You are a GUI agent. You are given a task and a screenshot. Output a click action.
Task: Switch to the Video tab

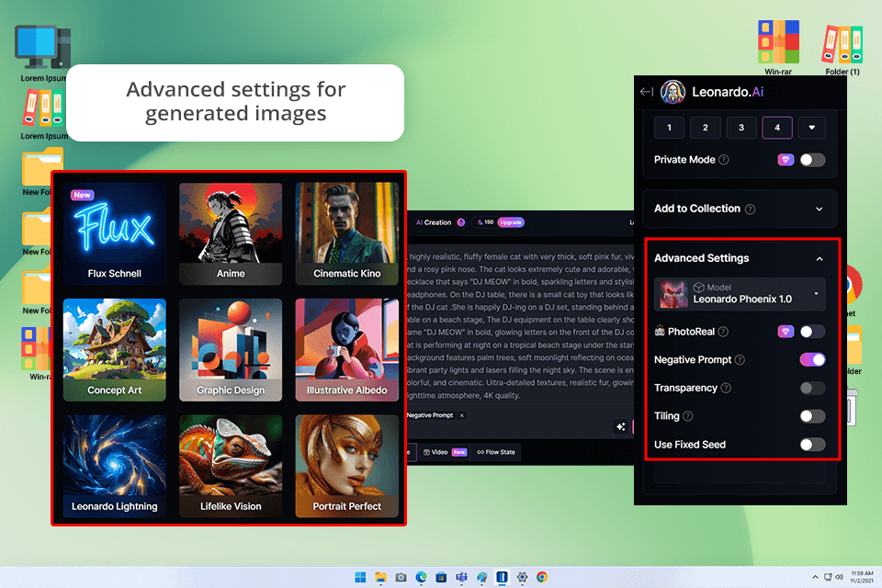point(445,452)
